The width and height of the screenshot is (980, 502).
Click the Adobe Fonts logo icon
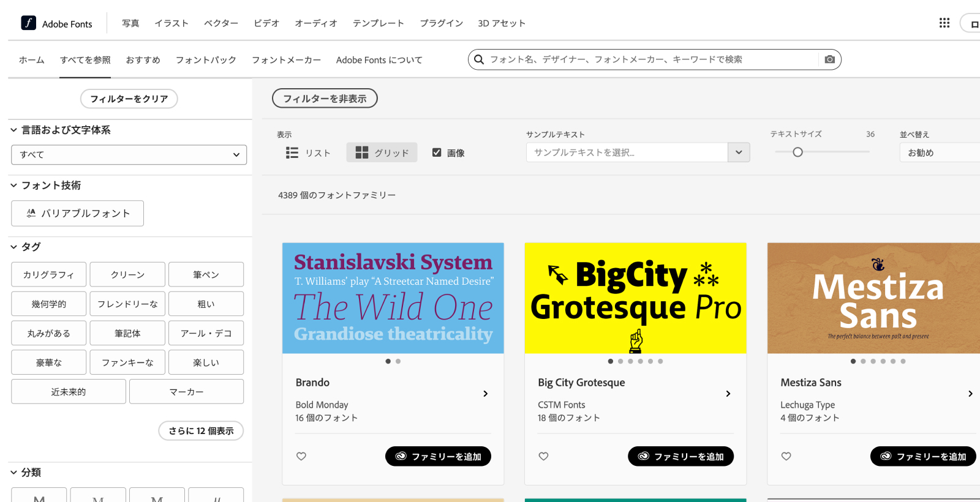[x=28, y=23]
